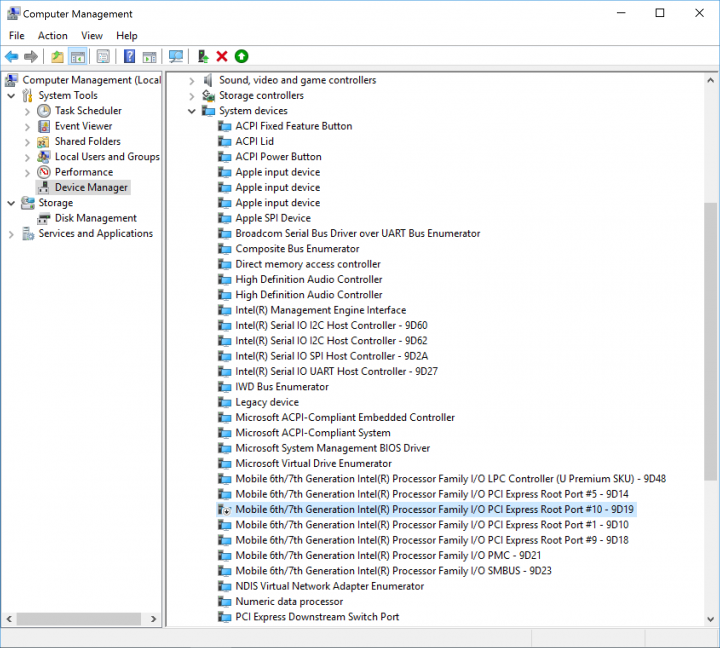Open the Properties toolbar icon

pyautogui.click(x=103, y=56)
